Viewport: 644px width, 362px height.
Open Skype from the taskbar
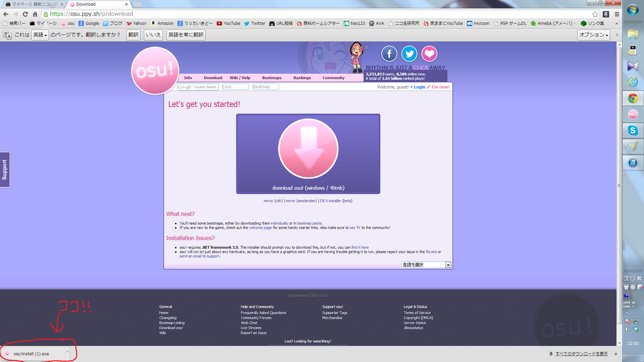pyautogui.click(x=633, y=131)
